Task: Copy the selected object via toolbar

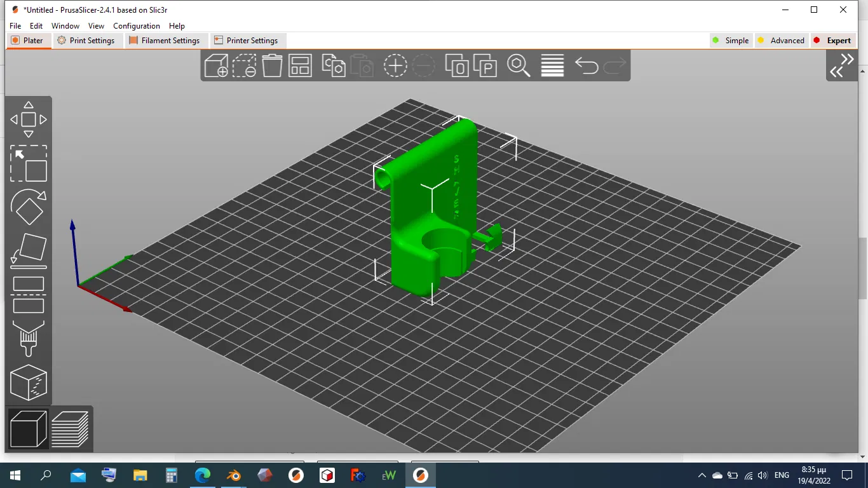Action: click(x=334, y=65)
